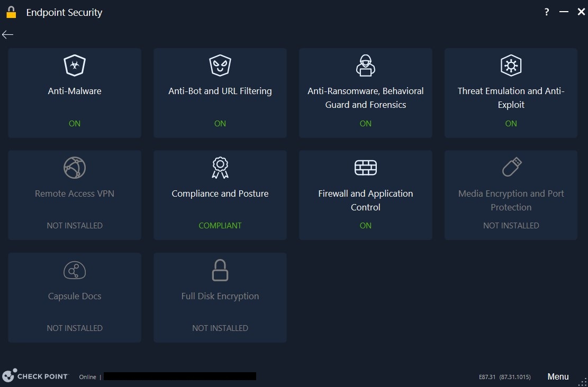Screen dimensions: 588x387
Task: Click the Full Disk Encryption padlock icon
Action: 220,271
